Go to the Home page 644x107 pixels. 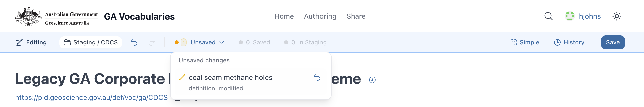284,16
